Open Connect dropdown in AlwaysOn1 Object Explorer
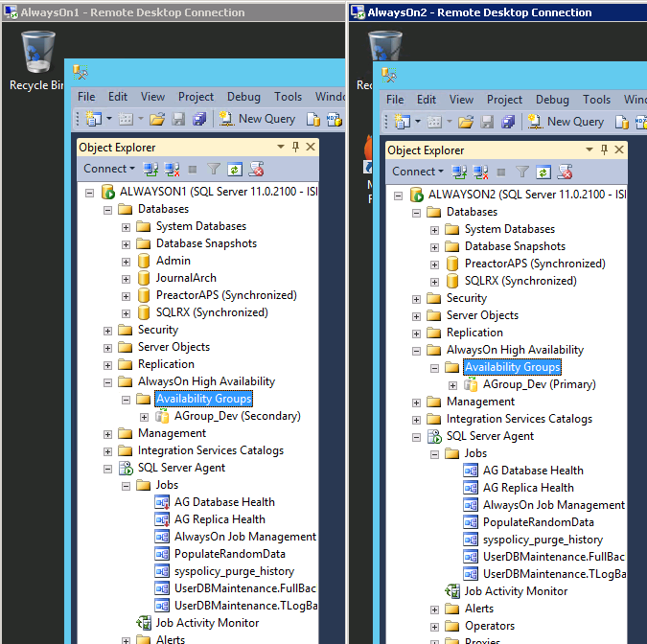Image resolution: width=647 pixels, height=644 pixels. tap(109, 169)
